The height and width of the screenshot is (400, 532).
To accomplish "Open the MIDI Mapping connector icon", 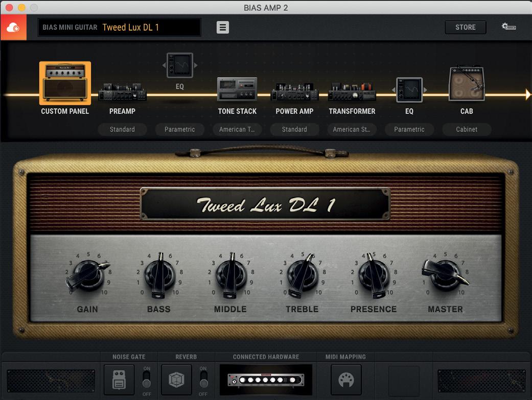I will 346,380.
